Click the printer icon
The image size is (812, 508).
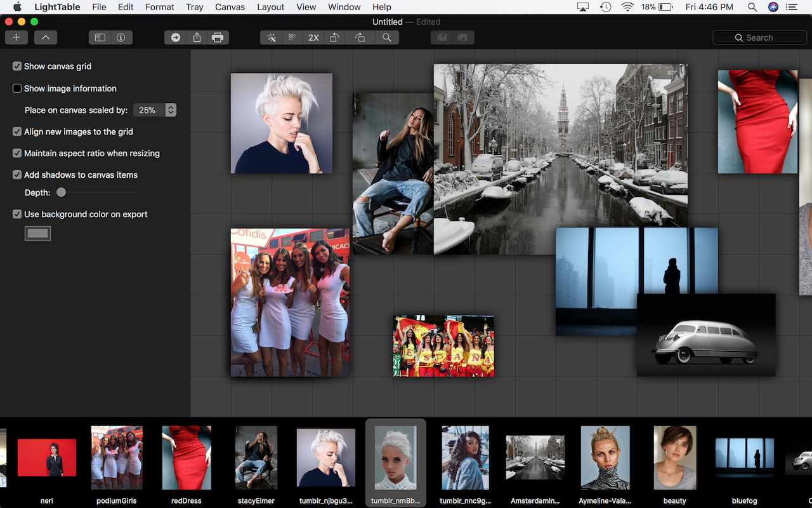pos(218,37)
